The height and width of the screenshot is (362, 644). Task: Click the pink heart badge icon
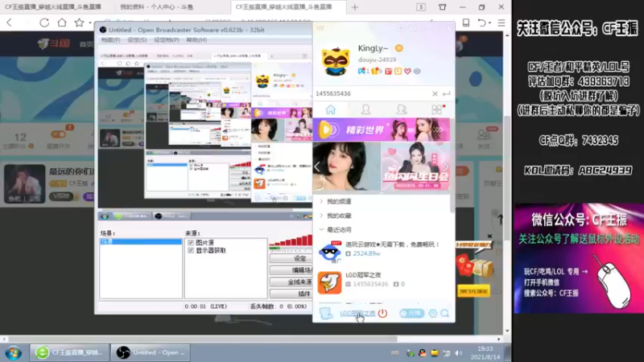click(407, 71)
